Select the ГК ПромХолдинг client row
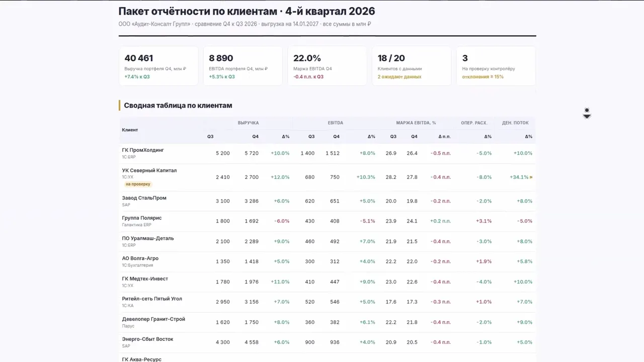The image size is (644, 362). 328,153
